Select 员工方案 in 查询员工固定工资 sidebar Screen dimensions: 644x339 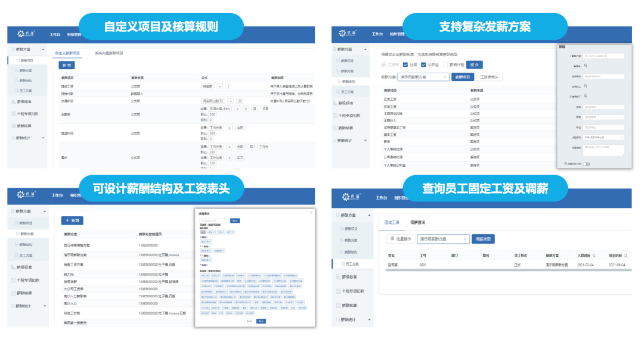pos(352,264)
